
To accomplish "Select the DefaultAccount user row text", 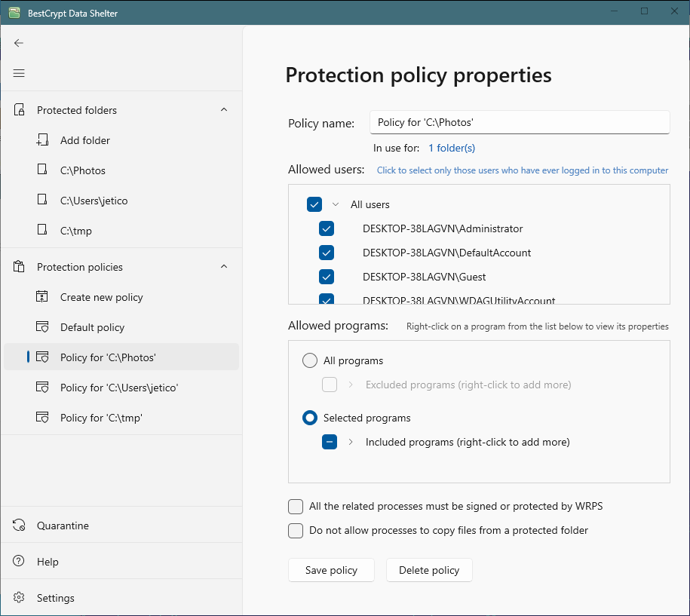I will coord(446,253).
